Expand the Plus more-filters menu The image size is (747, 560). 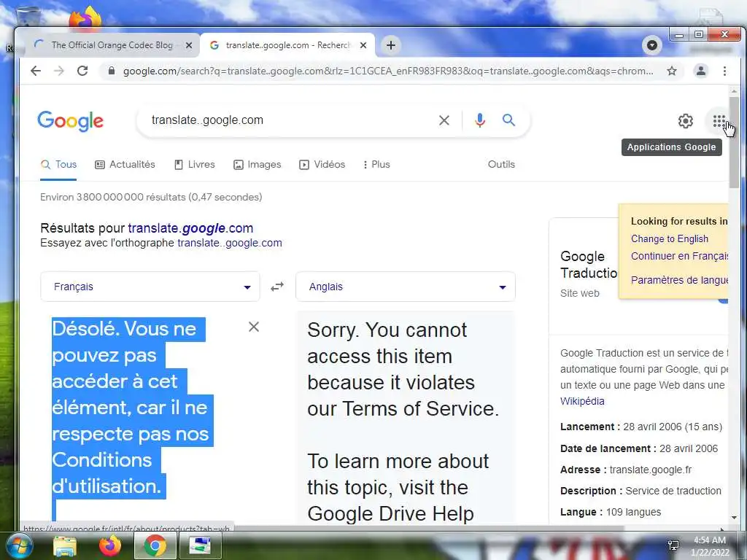click(376, 164)
